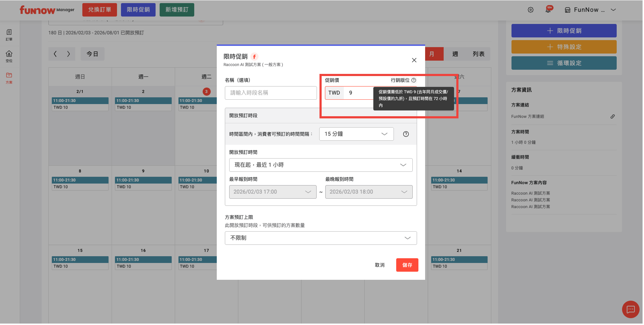Expand the 15 分鐘 interval dropdown

[x=357, y=134]
